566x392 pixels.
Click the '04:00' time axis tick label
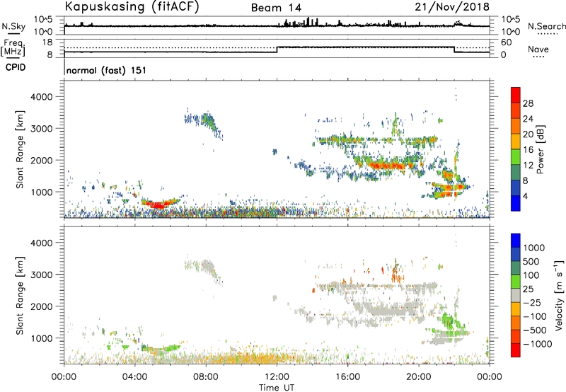pyautogui.click(x=134, y=377)
